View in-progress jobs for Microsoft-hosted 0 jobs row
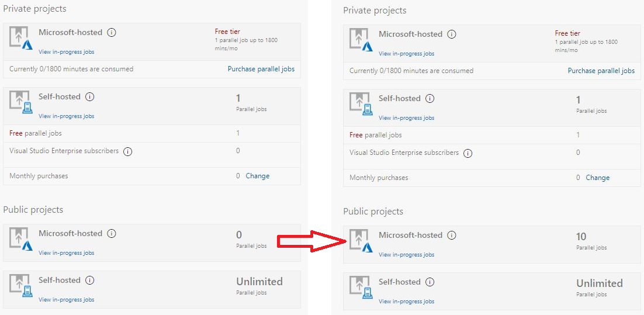Image resolution: width=644 pixels, height=315 pixels. pyautogui.click(x=66, y=253)
